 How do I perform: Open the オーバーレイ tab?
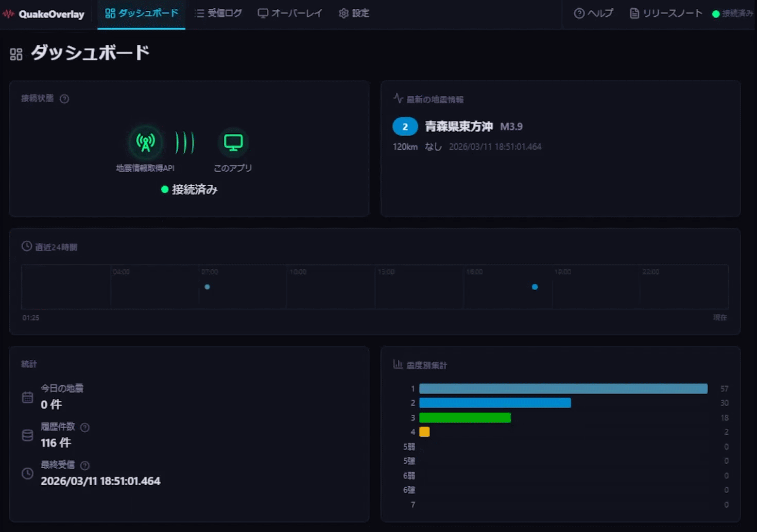tap(290, 13)
